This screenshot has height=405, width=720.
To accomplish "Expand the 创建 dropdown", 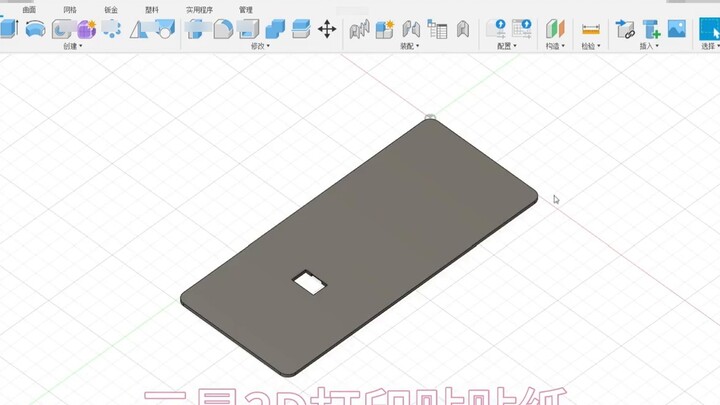I will coord(73,46).
